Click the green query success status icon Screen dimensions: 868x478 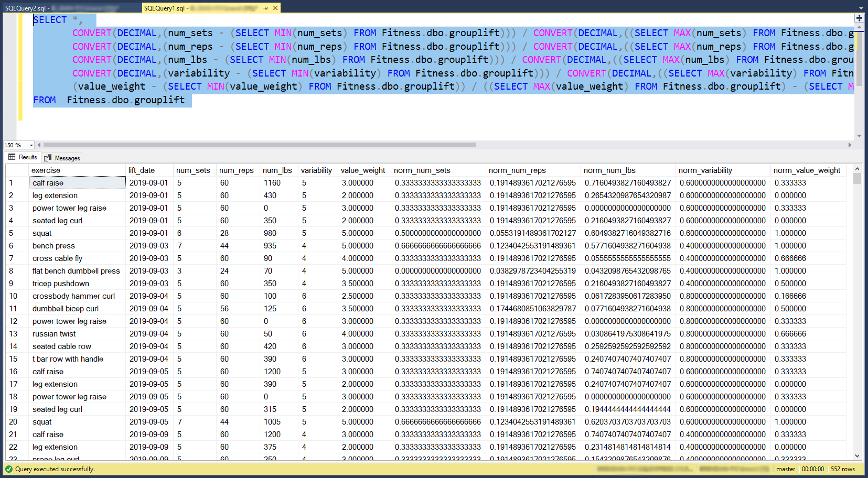9,469
